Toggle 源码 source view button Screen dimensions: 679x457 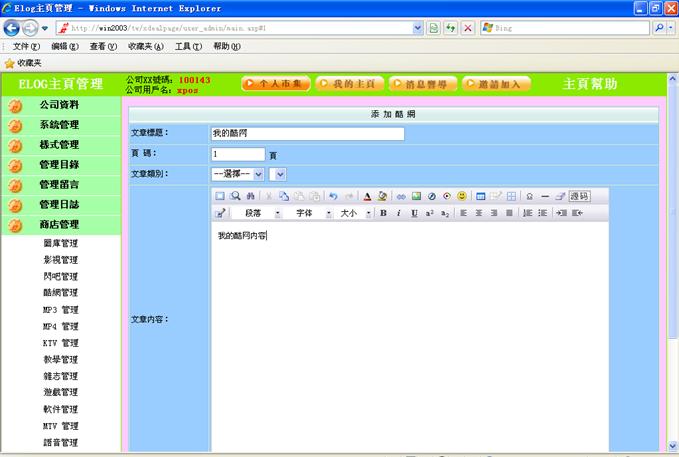tap(579, 196)
